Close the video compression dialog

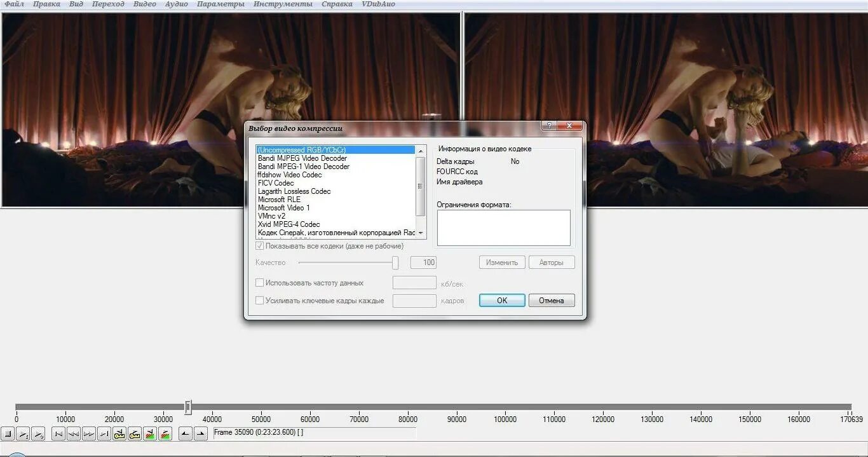(569, 126)
